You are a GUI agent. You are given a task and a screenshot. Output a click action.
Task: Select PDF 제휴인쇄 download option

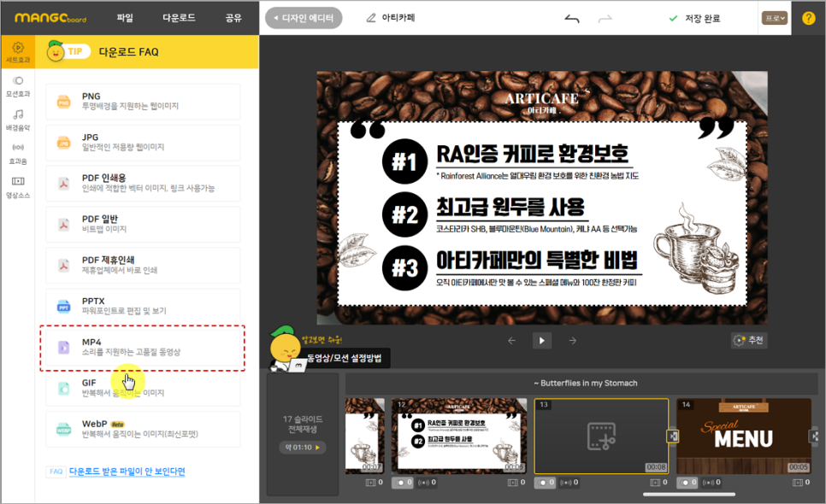143,266
